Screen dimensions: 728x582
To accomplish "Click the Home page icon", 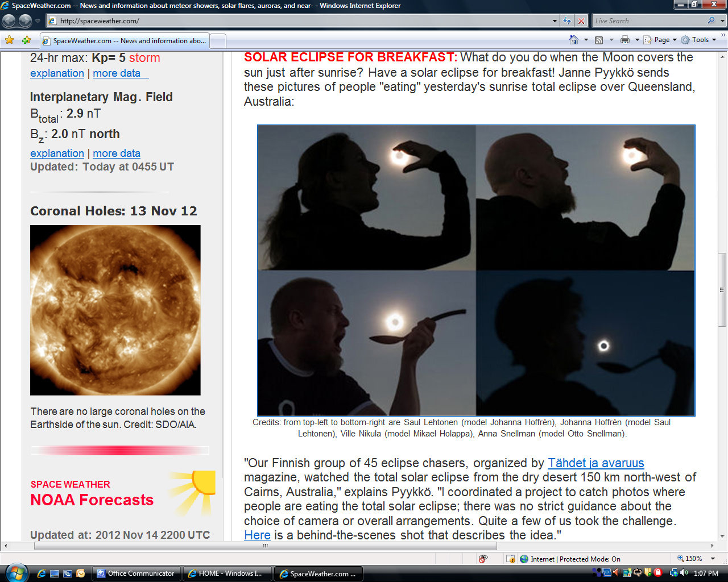I will [574, 40].
